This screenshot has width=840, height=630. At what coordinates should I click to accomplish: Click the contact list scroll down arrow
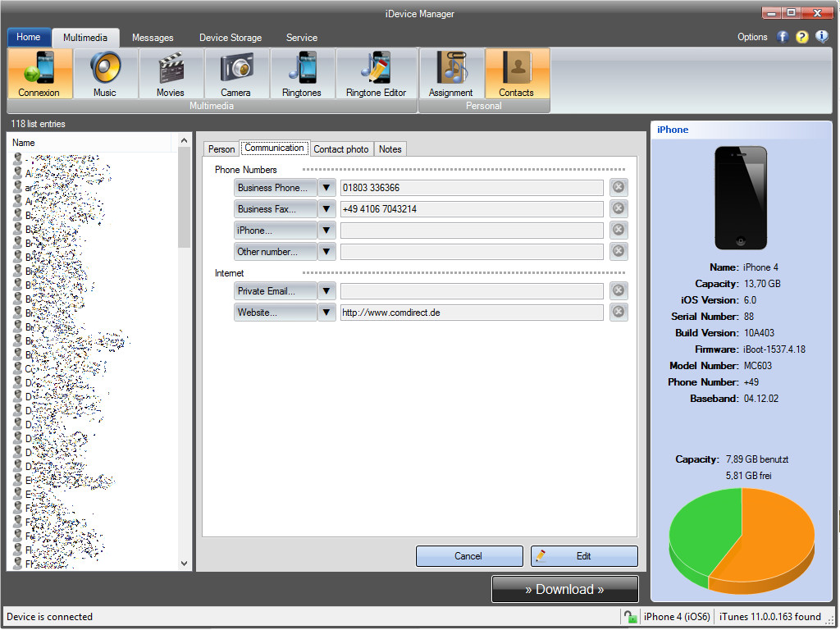[185, 564]
